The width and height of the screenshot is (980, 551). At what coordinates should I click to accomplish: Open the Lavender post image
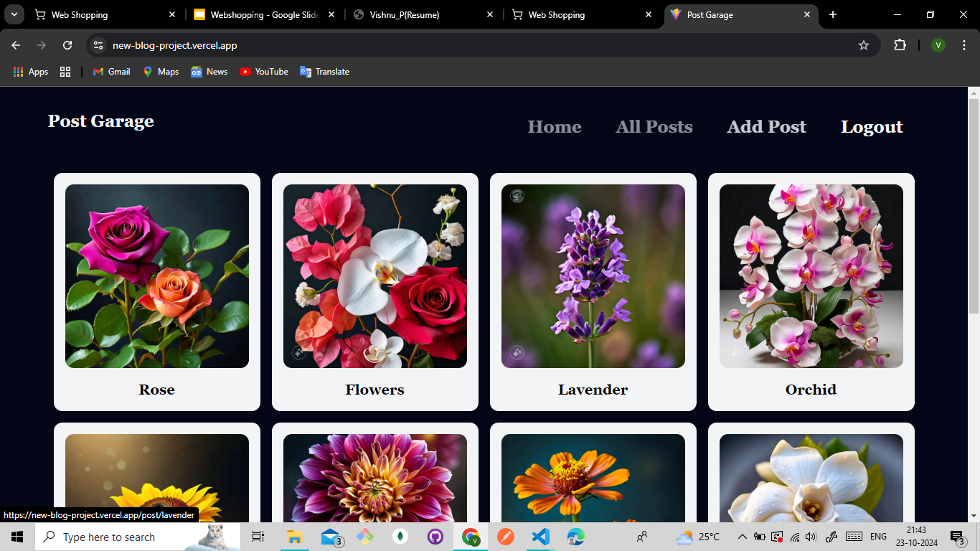click(593, 276)
